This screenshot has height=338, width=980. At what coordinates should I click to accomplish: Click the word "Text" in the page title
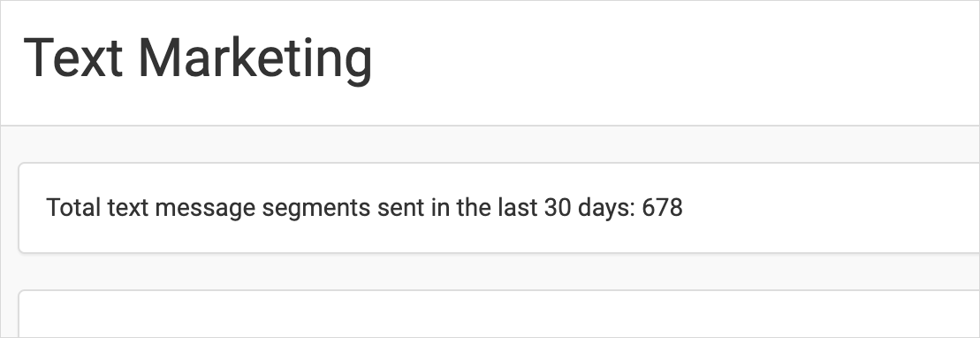pyautogui.click(x=73, y=58)
